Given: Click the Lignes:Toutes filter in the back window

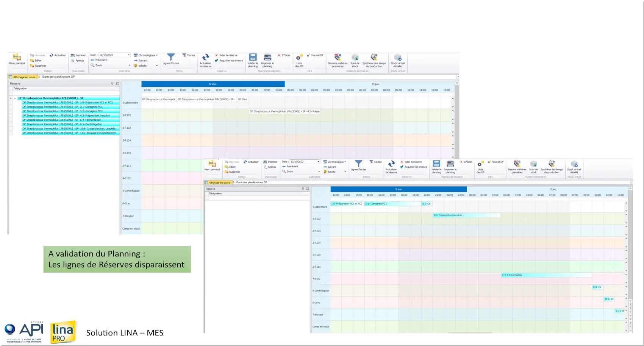Looking at the screenshot, I should pos(171,59).
